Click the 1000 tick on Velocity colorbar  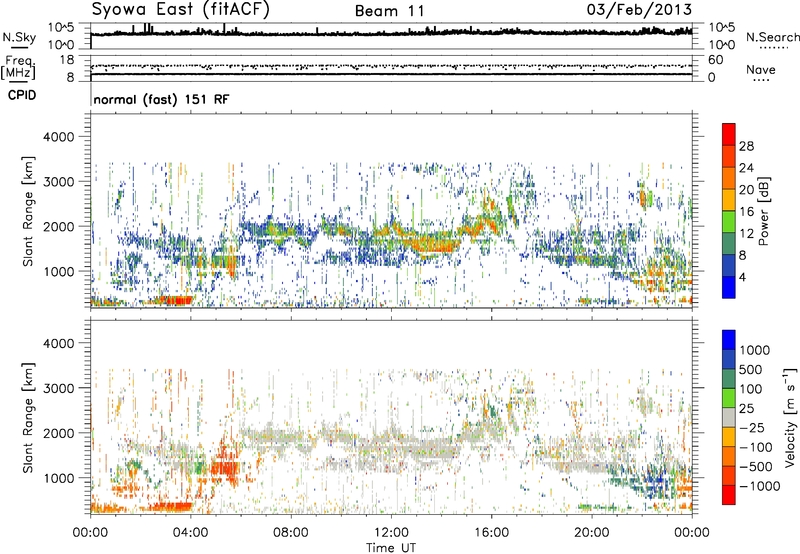754,350
